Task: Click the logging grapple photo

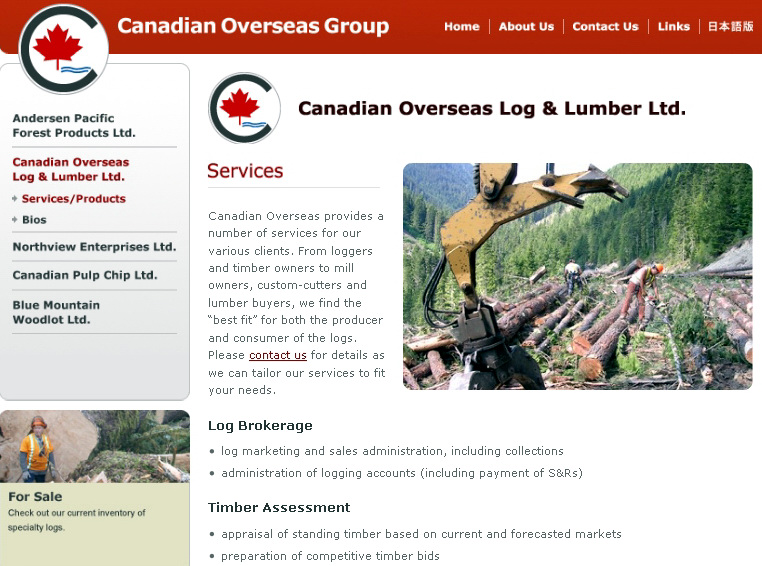Action: pos(577,276)
